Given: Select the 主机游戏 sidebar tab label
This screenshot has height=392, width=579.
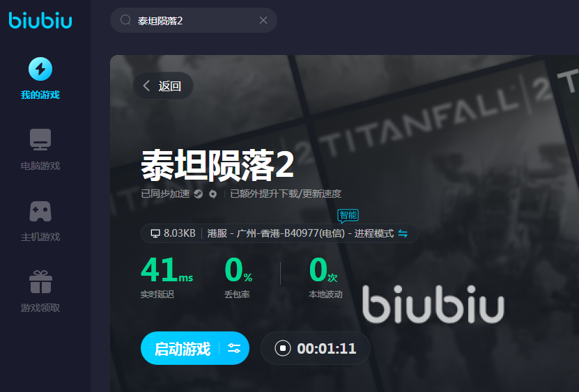Looking at the screenshot, I should point(40,237).
